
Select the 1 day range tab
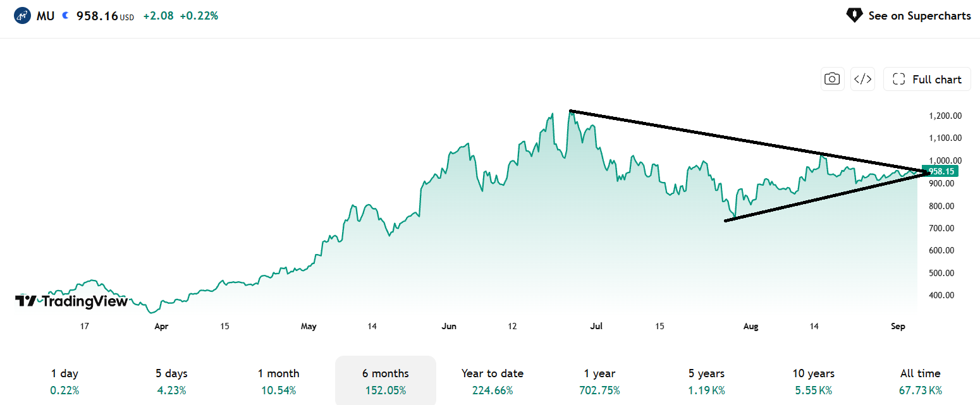(x=64, y=381)
